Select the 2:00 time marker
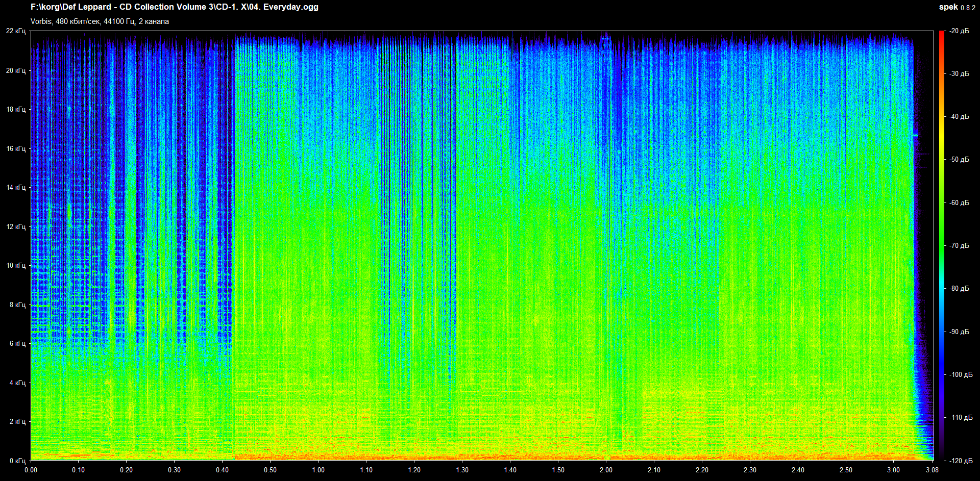The height and width of the screenshot is (481, 980). pos(606,470)
